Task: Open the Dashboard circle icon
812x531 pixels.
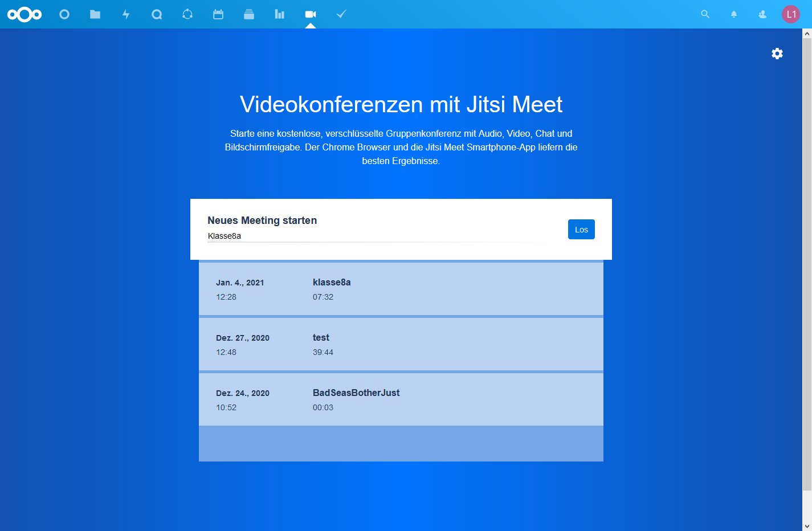Action: point(64,14)
